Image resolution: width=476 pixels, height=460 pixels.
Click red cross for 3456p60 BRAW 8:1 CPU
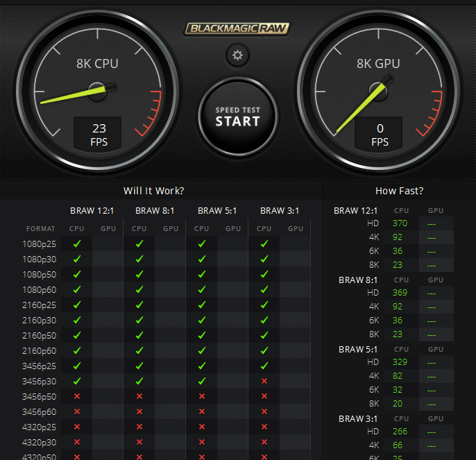coord(139,411)
